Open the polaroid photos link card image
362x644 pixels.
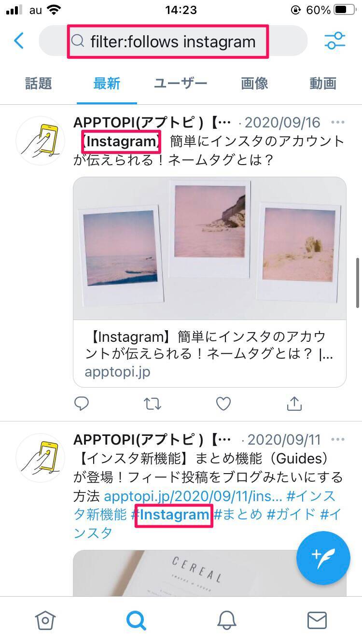[x=209, y=248]
